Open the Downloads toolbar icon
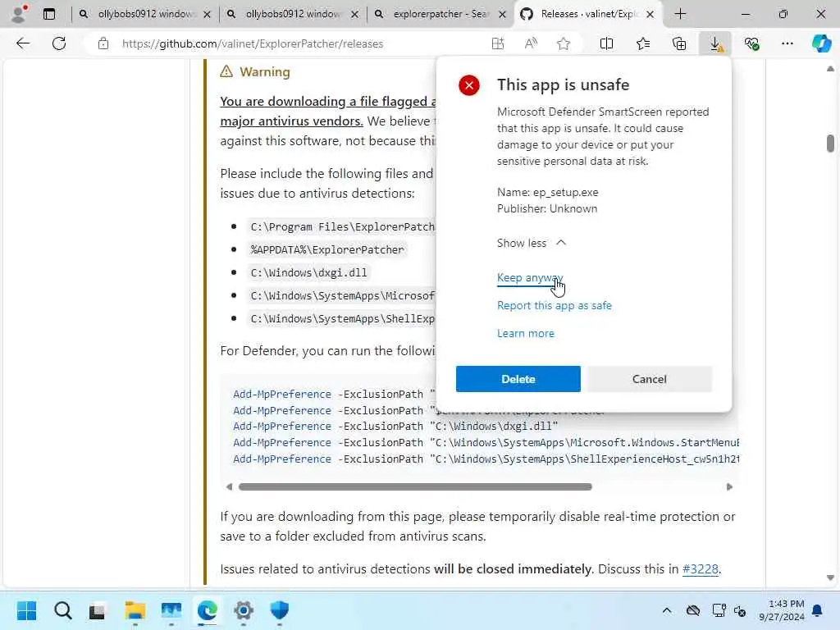The image size is (840, 630). tap(715, 43)
